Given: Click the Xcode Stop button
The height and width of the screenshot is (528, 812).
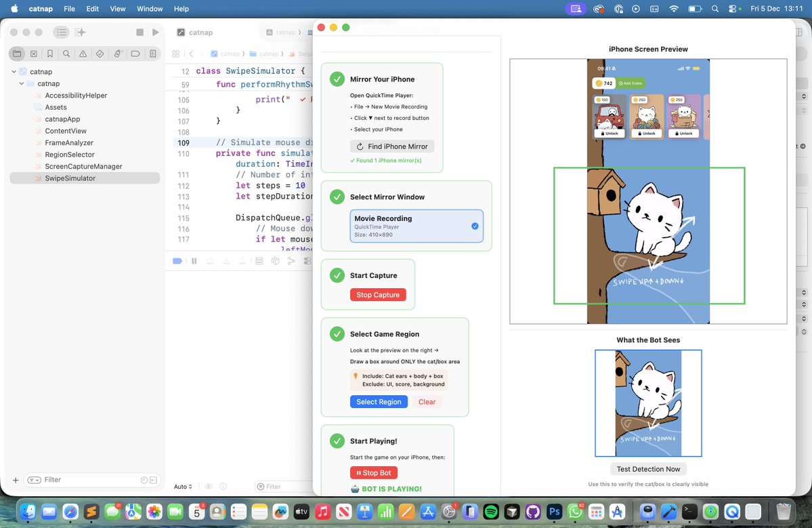Looking at the screenshot, I should pyautogui.click(x=140, y=32).
